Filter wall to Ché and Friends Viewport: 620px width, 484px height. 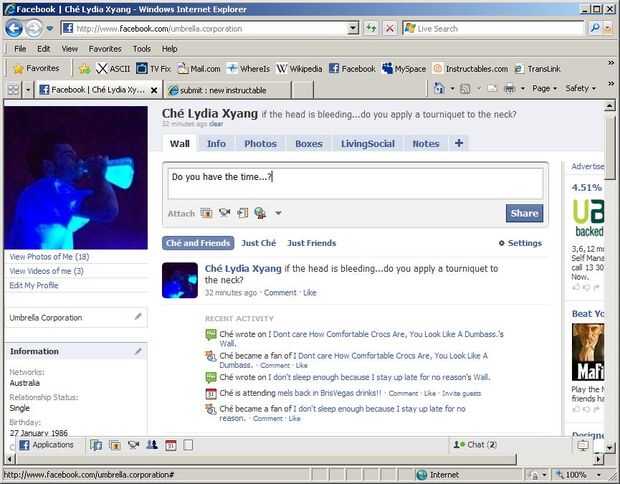[198, 243]
